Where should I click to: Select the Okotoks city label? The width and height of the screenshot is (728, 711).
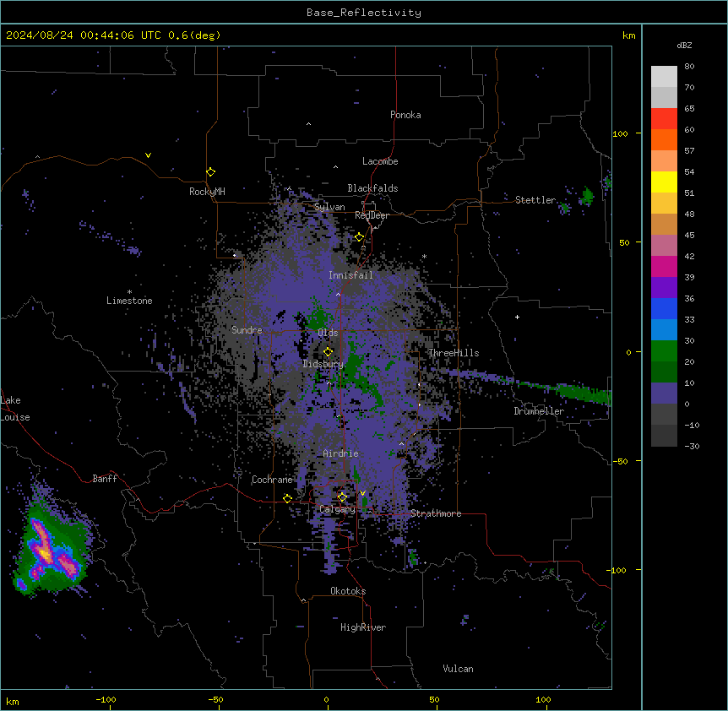pos(348,591)
